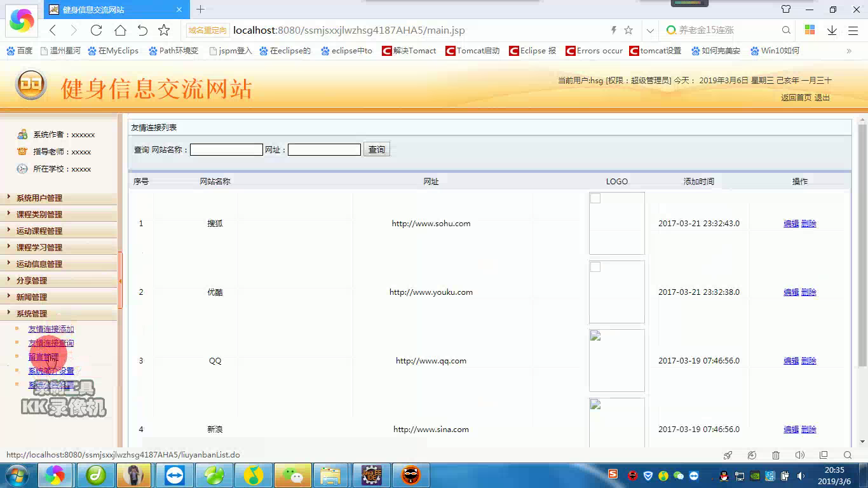This screenshot has width=868, height=488.
Task: Open the Errors occur bookmark
Action: pyautogui.click(x=594, y=51)
